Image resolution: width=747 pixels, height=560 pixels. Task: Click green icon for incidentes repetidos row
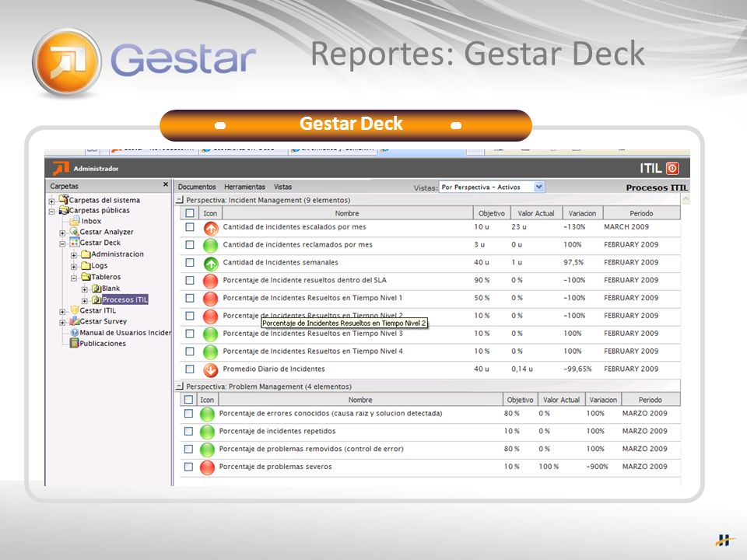(207, 432)
